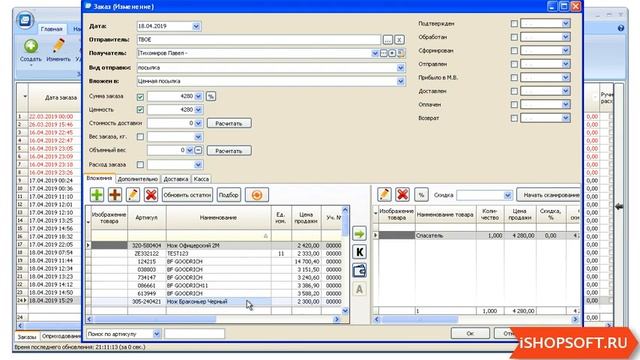Click the pencil edit icon in the order items panel
640x360 pixels.
pos(384,194)
